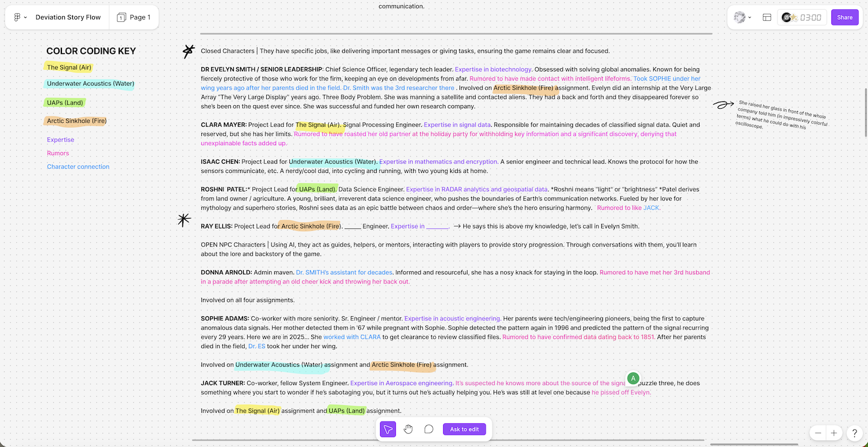This screenshot has width=868, height=447.
Task: Open the Figma main menu
Action: [x=20, y=17]
